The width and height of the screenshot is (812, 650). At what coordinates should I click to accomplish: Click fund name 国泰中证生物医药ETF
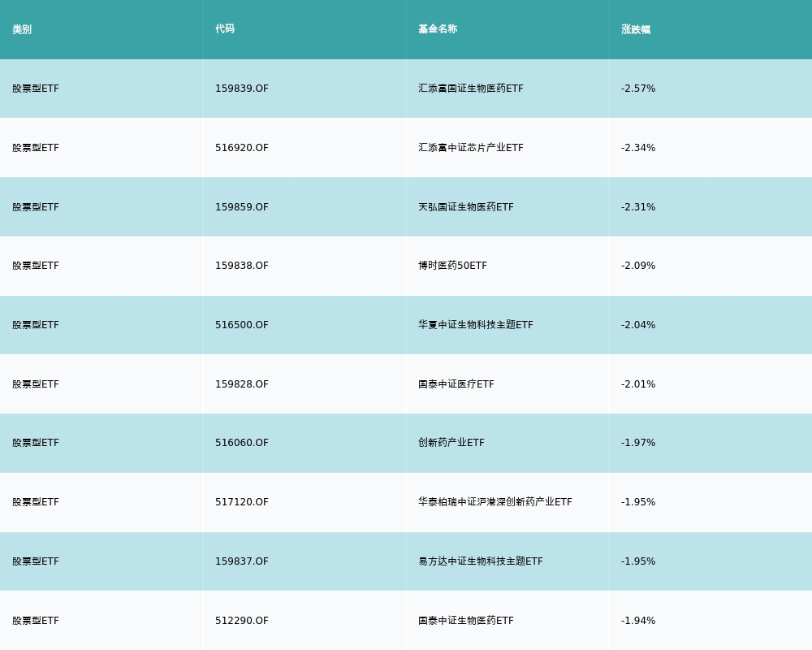pos(466,621)
